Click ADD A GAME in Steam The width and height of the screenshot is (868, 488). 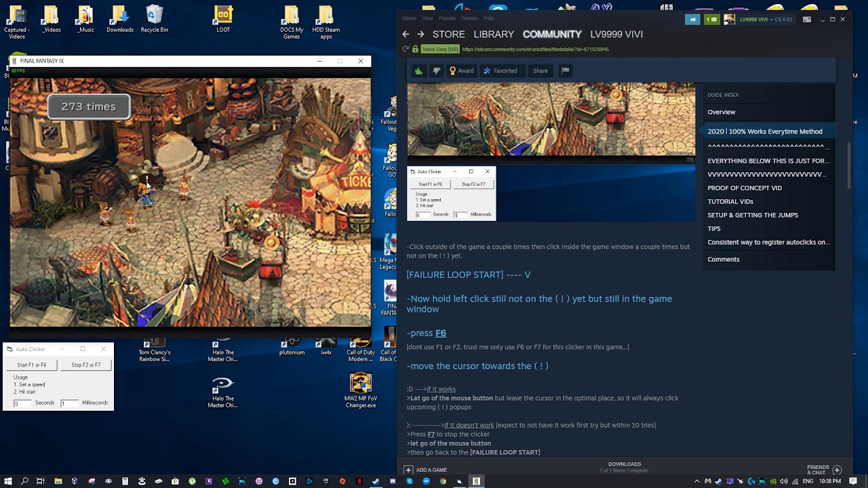pyautogui.click(x=425, y=470)
